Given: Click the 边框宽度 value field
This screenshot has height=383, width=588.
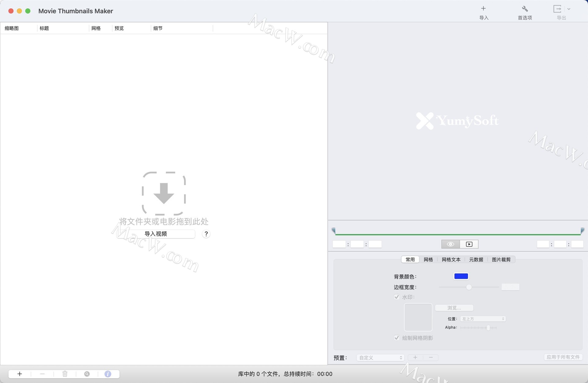Looking at the screenshot, I should click(510, 287).
